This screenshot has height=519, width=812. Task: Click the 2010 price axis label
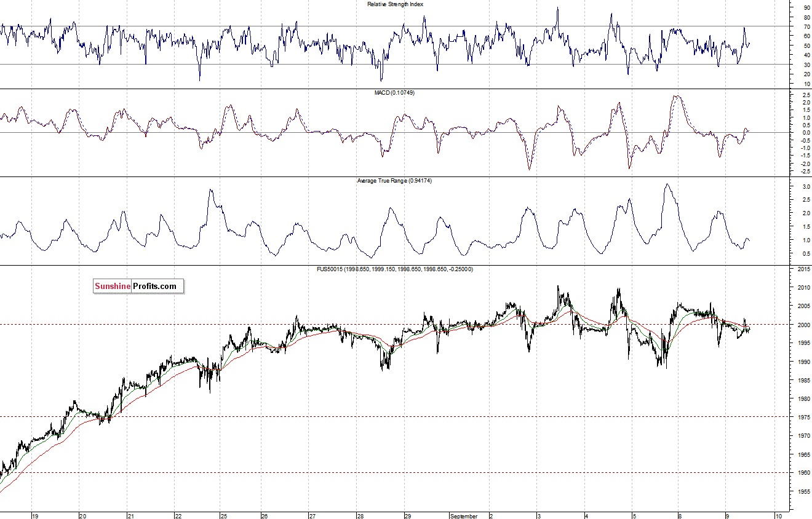(x=803, y=288)
